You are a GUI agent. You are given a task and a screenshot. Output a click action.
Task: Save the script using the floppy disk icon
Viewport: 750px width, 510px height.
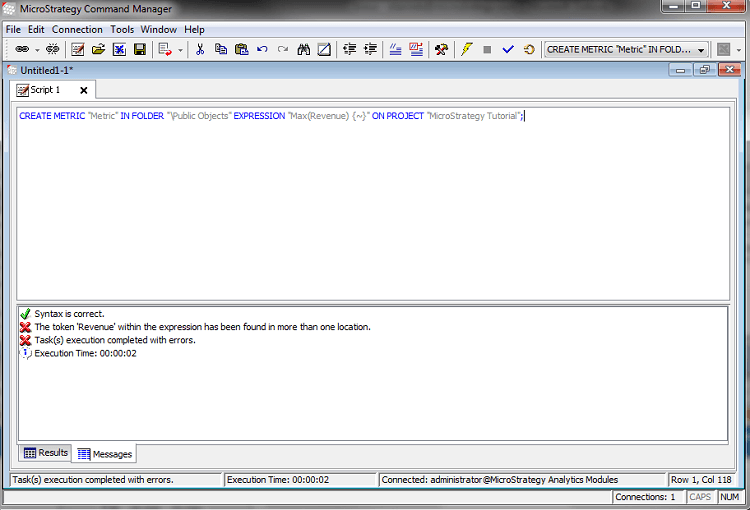click(x=140, y=49)
